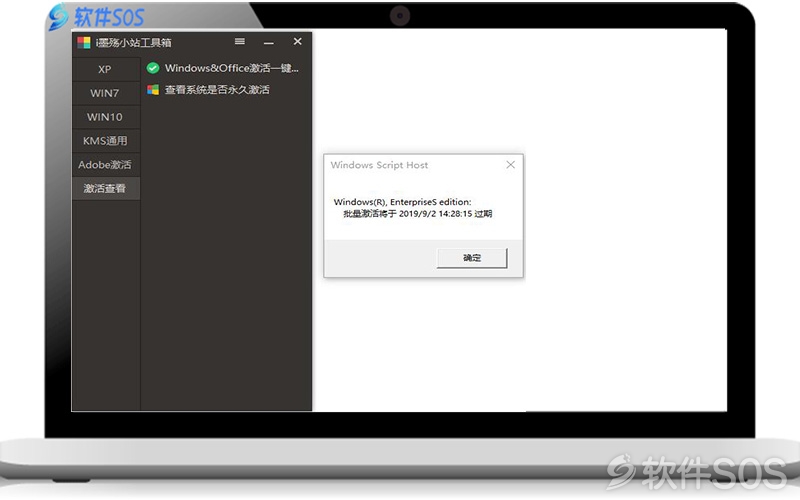Open the KMS通用 tab
The width and height of the screenshot is (800, 500).
point(106,141)
